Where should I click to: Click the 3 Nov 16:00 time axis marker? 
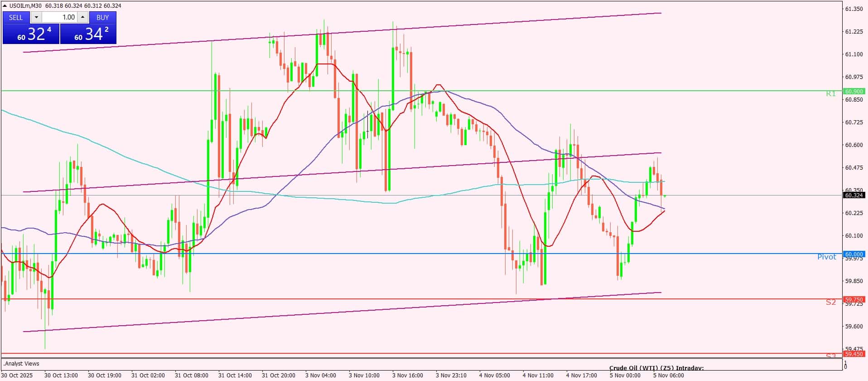[x=407, y=376]
